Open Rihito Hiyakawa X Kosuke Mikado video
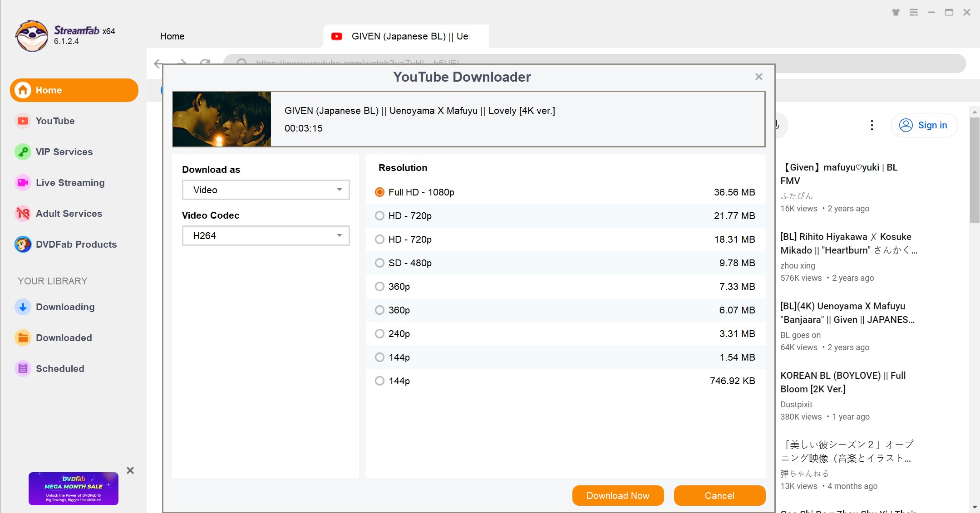 848,244
